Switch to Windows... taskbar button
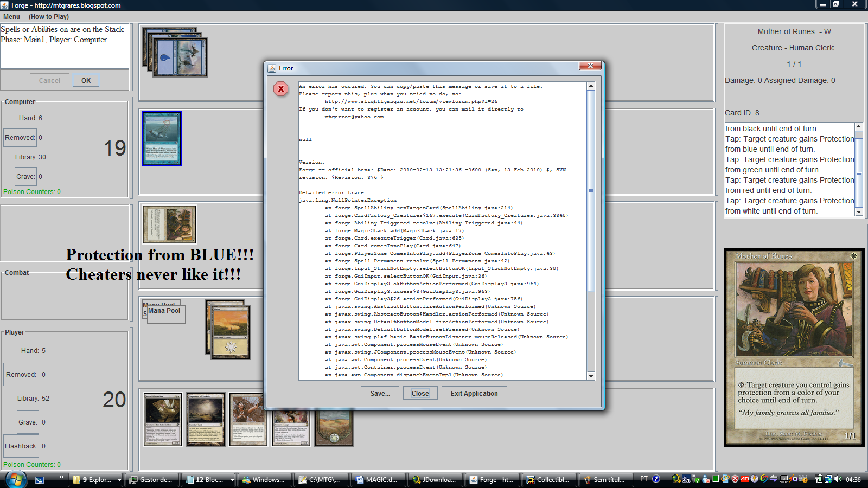 (x=264, y=480)
